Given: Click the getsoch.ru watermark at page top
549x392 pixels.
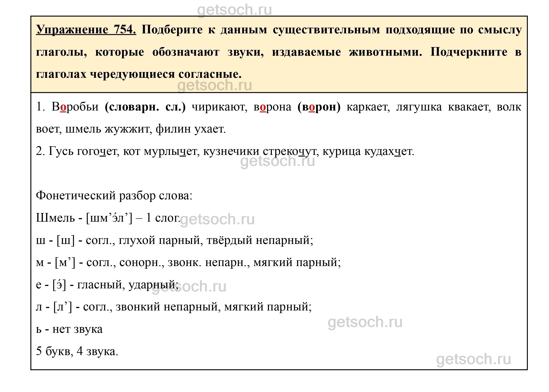Looking at the screenshot, I should click(x=234, y=10).
